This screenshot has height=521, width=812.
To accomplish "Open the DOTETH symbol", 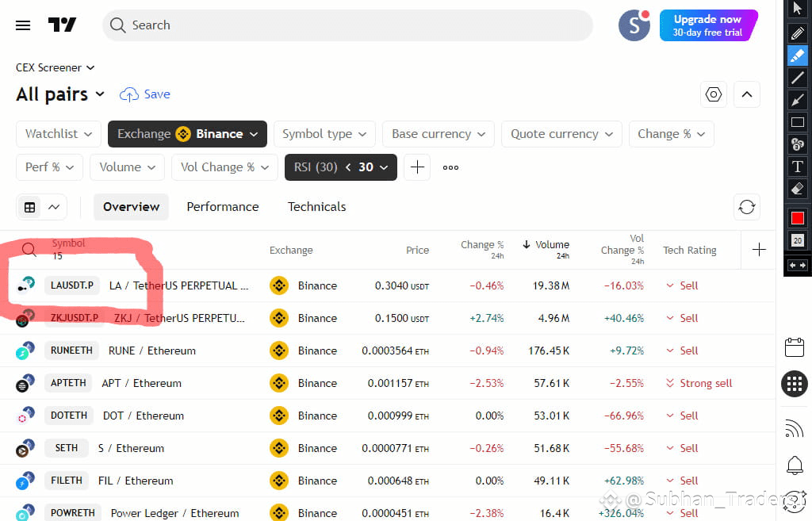I will pyautogui.click(x=69, y=416).
